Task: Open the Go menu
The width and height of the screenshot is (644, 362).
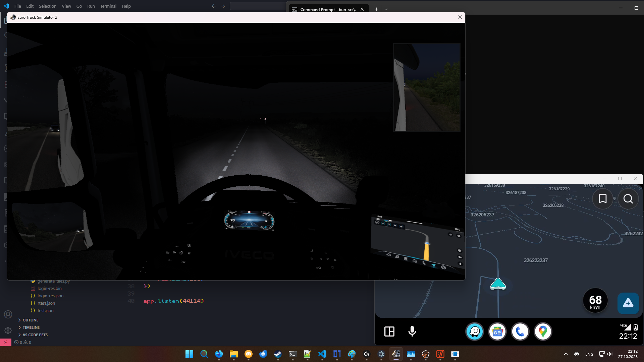Action: tap(79, 6)
